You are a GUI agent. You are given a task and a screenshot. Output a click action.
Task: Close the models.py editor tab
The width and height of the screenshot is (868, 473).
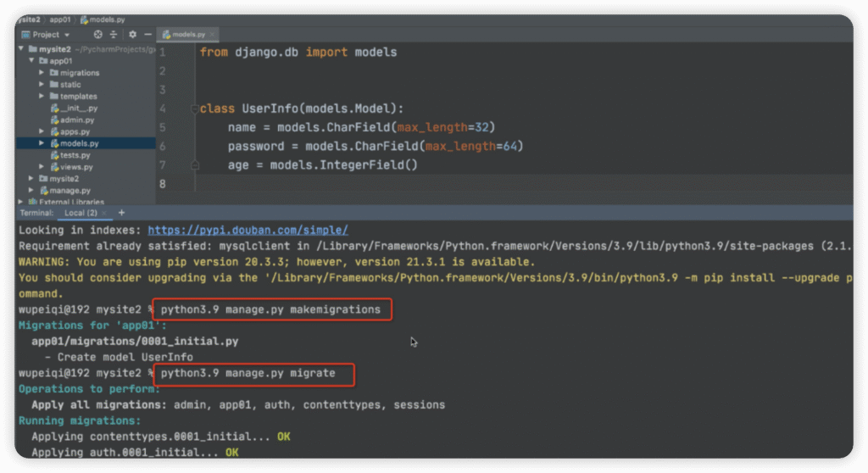click(x=212, y=35)
